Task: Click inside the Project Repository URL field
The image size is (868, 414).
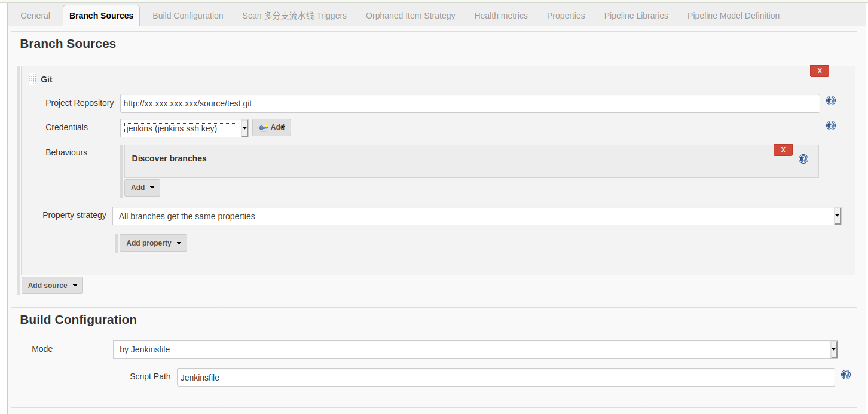Action: coord(418,103)
